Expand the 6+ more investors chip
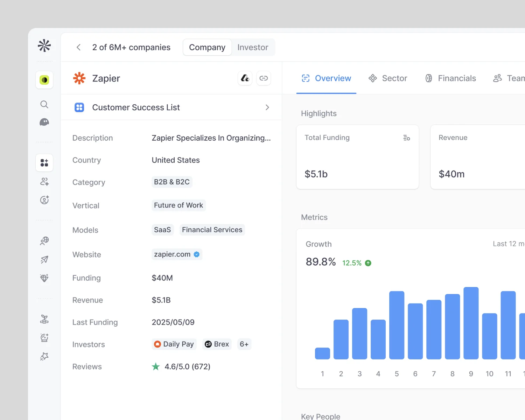This screenshot has width=525, height=420. click(x=244, y=344)
